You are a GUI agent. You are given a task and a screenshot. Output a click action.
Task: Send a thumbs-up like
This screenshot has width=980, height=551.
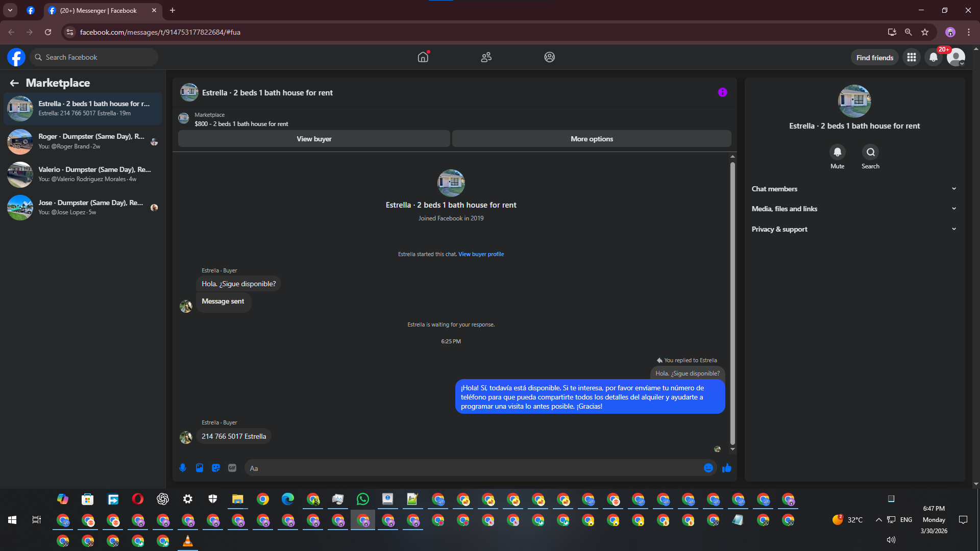pyautogui.click(x=727, y=468)
